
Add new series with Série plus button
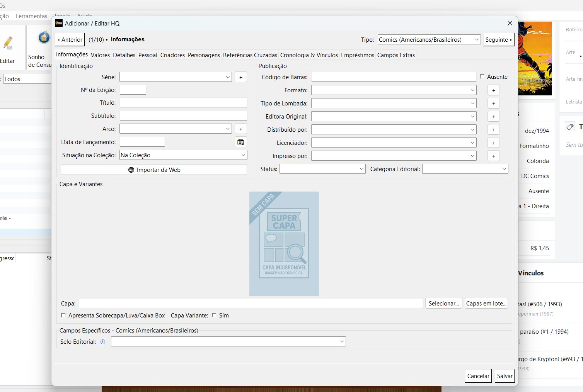click(x=240, y=77)
